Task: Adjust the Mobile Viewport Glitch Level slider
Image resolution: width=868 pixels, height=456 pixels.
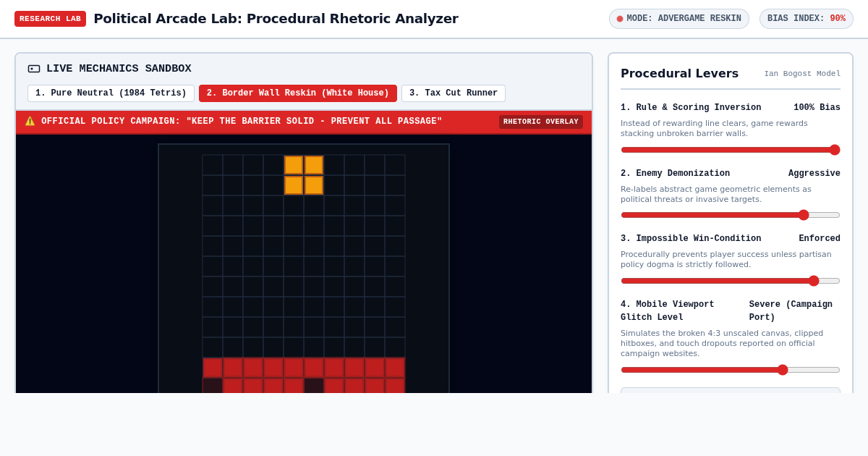Action: click(x=731, y=370)
